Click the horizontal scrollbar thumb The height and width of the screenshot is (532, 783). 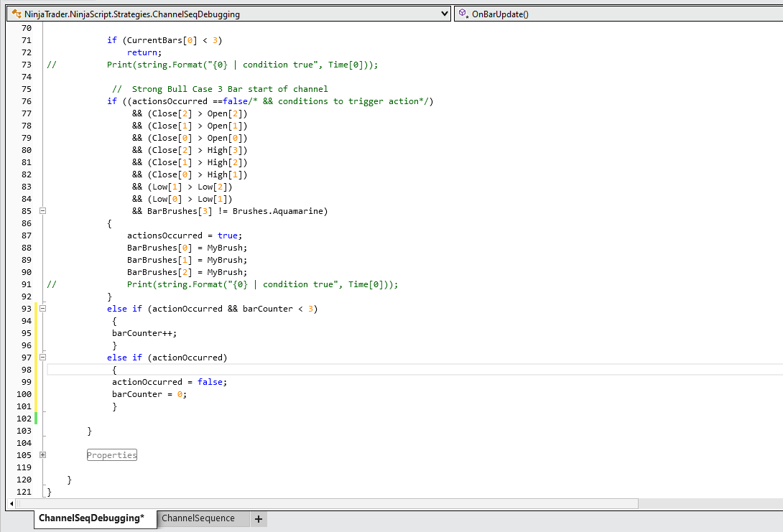327,503
